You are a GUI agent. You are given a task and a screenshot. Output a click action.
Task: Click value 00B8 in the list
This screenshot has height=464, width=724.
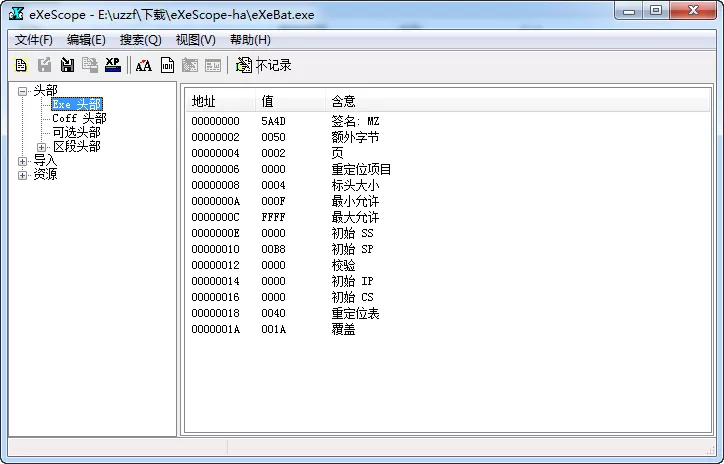pos(273,249)
